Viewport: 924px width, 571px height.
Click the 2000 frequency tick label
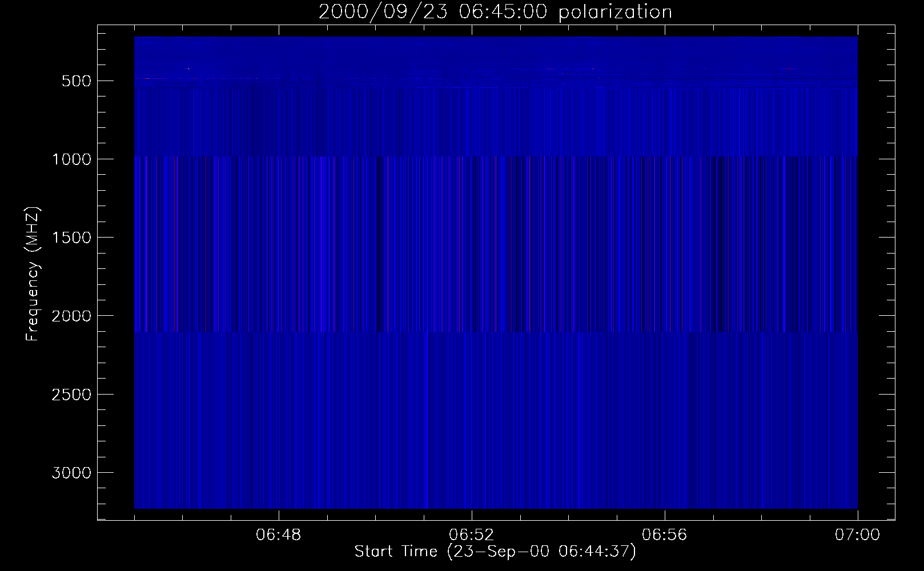click(x=71, y=316)
